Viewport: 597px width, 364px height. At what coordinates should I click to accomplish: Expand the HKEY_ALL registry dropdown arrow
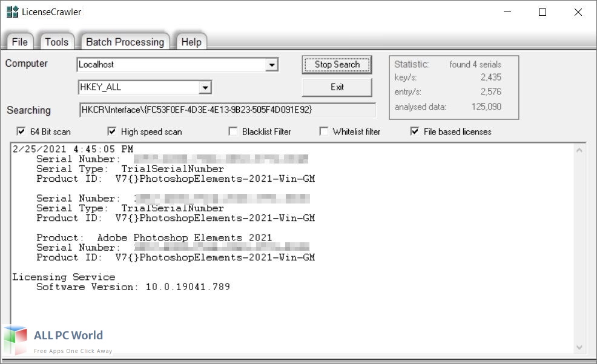pos(205,88)
